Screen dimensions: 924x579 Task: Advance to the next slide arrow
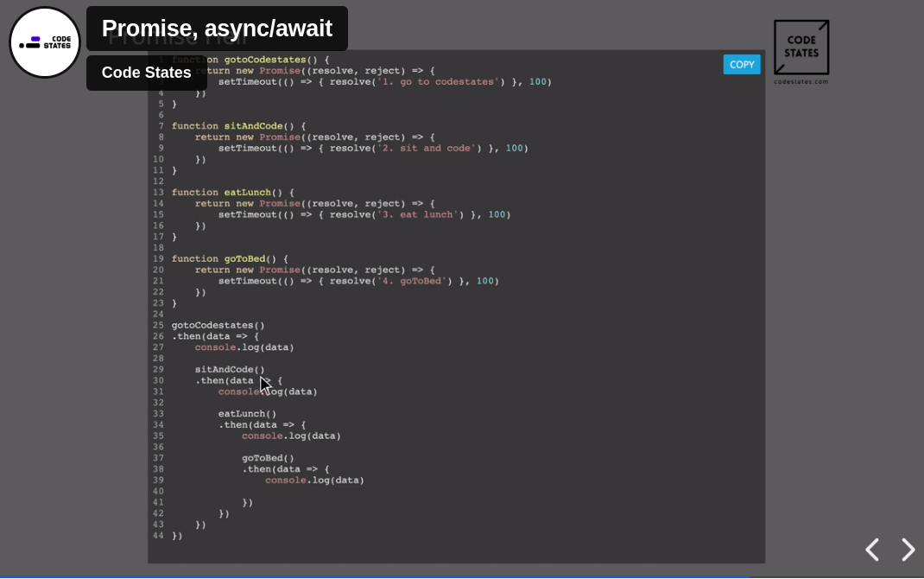click(908, 550)
